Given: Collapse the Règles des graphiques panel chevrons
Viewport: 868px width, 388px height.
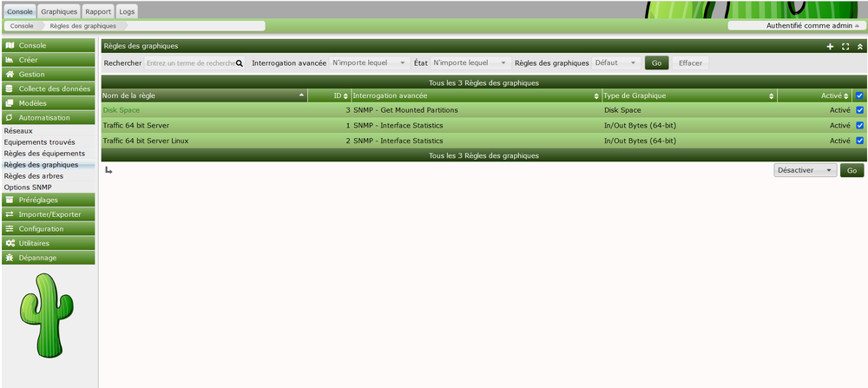Looking at the screenshot, I should pos(859,47).
